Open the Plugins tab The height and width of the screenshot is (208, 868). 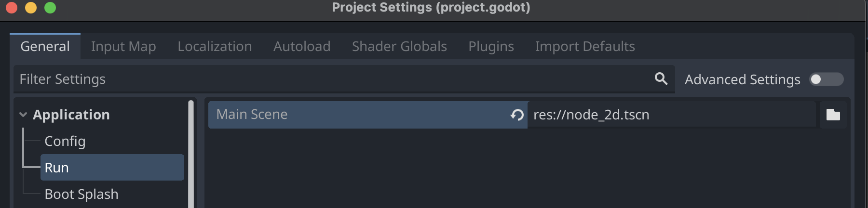pyautogui.click(x=491, y=47)
